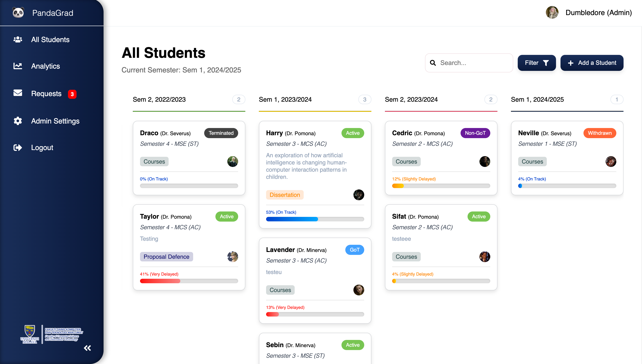Click the PandaGrad panda logo icon
Image resolution: width=642 pixels, height=364 pixels.
(x=18, y=13)
